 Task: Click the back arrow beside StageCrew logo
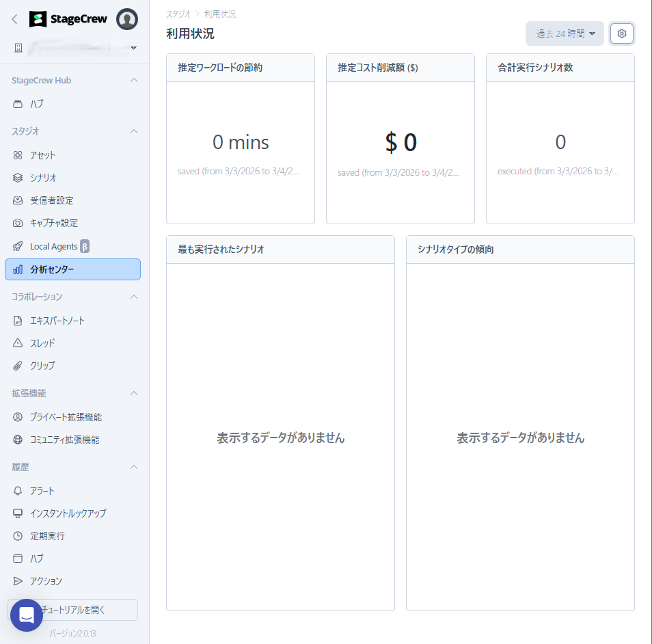[x=14, y=19]
